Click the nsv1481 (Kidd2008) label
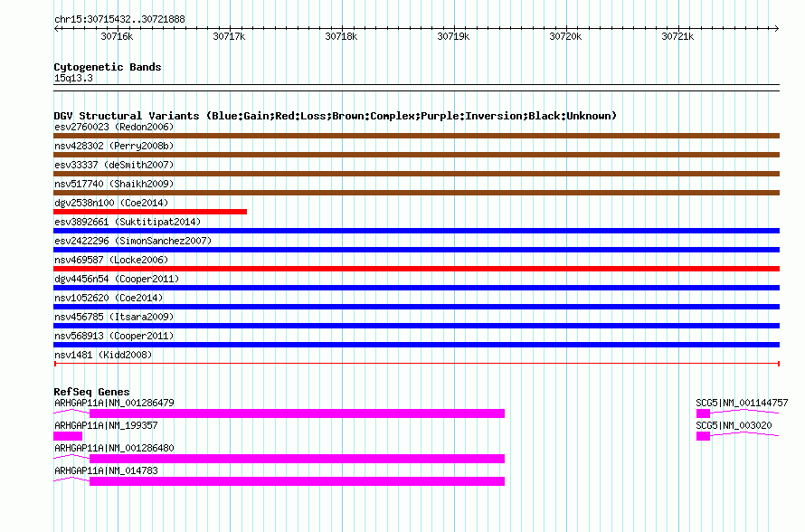The height and width of the screenshot is (532, 805). click(x=103, y=355)
